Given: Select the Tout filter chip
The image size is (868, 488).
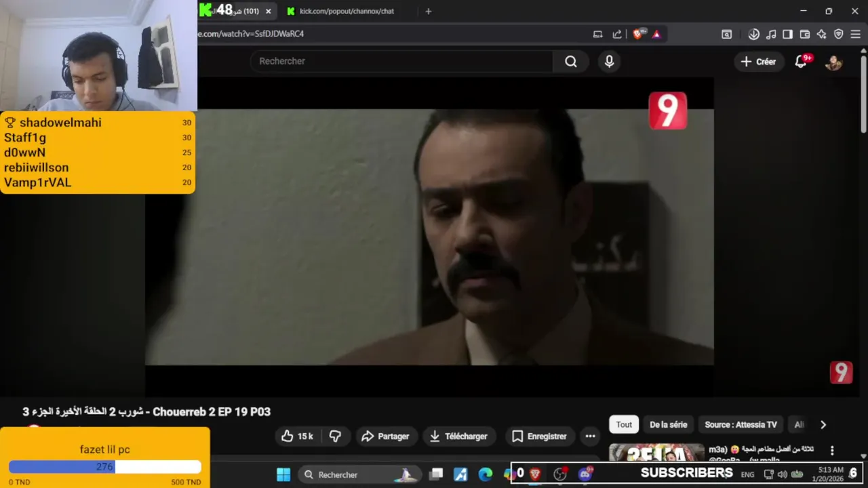Looking at the screenshot, I should coord(624,425).
